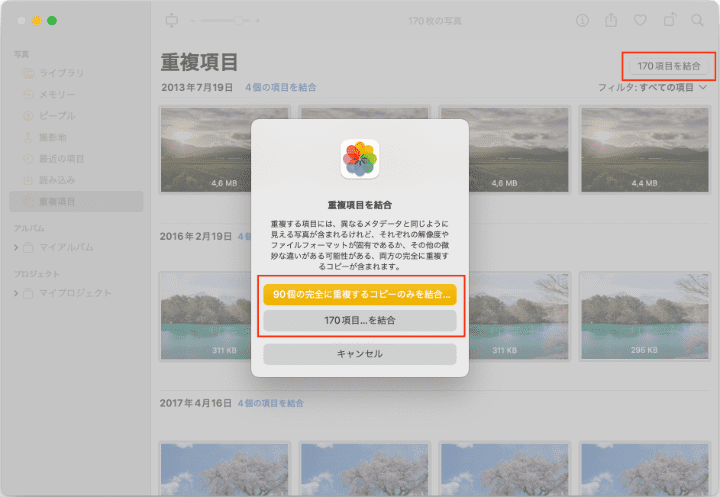Open 最近の項目 in the sidebar

coord(76,158)
